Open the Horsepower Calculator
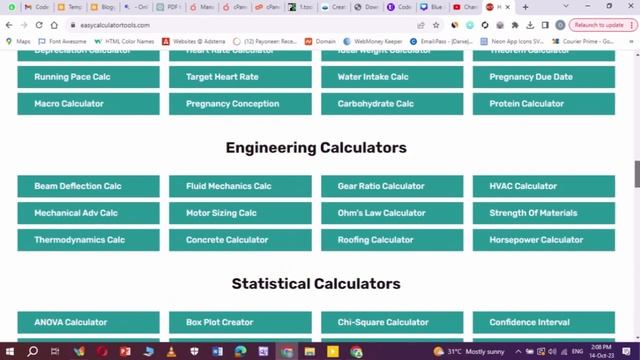 click(544, 240)
